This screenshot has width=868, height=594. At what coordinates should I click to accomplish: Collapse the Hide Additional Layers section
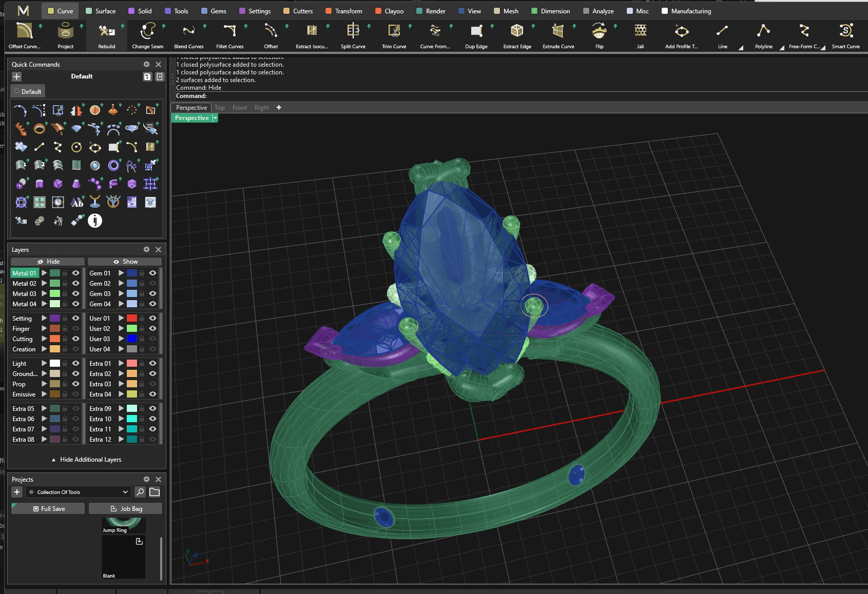coord(86,460)
